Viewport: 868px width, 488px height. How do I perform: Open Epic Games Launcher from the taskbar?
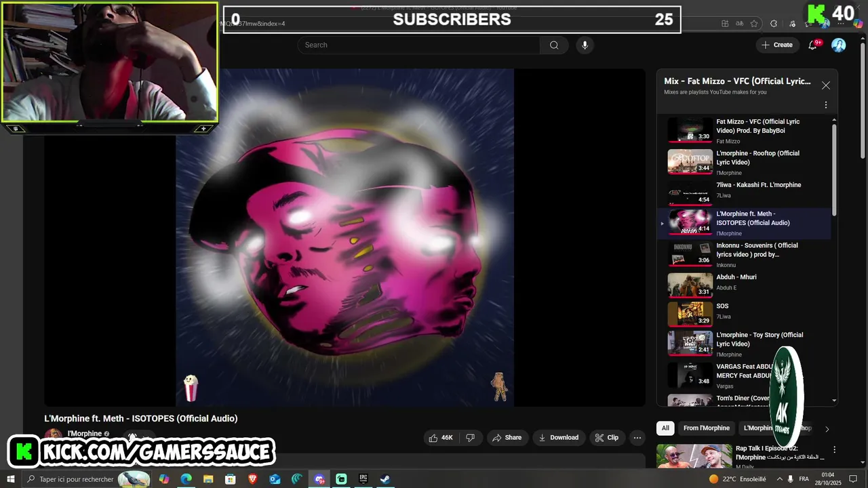363,479
